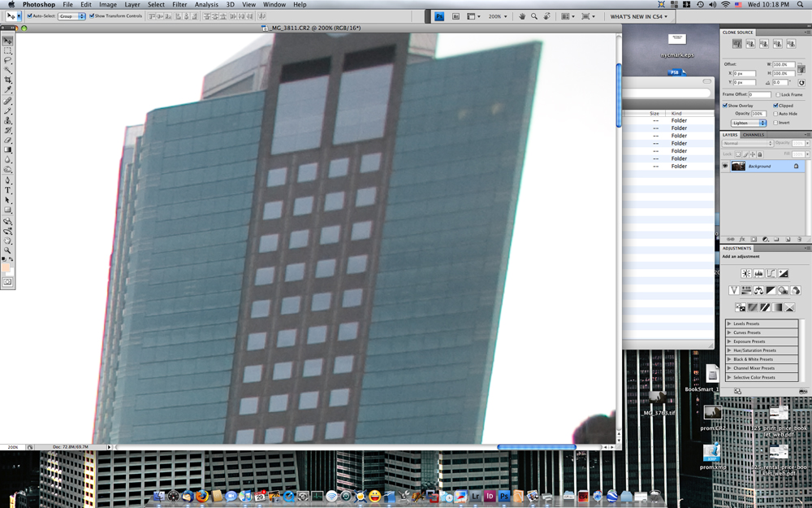The width and height of the screenshot is (812, 508).
Task: Click the Frame Offset input field
Action: click(760, 95)
